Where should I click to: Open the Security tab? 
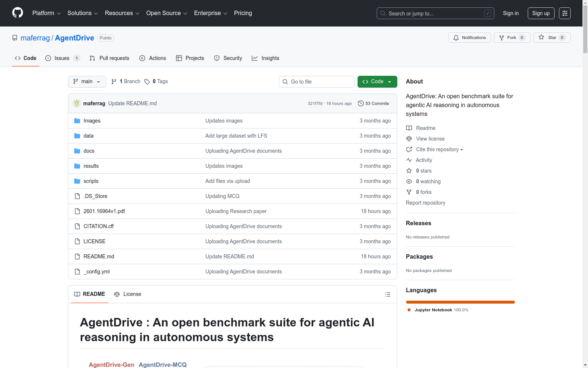[x=228, y=58]
